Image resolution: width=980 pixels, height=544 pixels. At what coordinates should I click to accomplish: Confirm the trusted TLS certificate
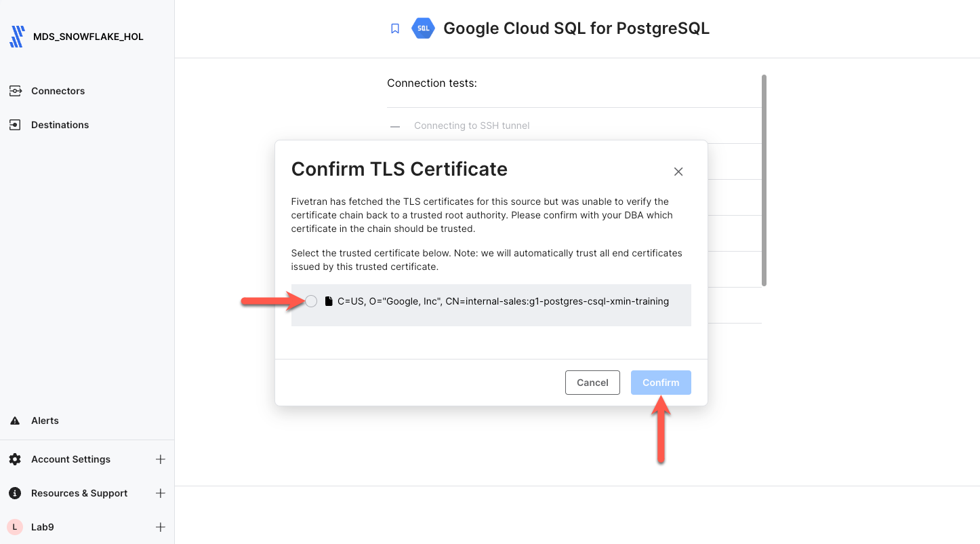pyautogui.click(x=661, y=383)
